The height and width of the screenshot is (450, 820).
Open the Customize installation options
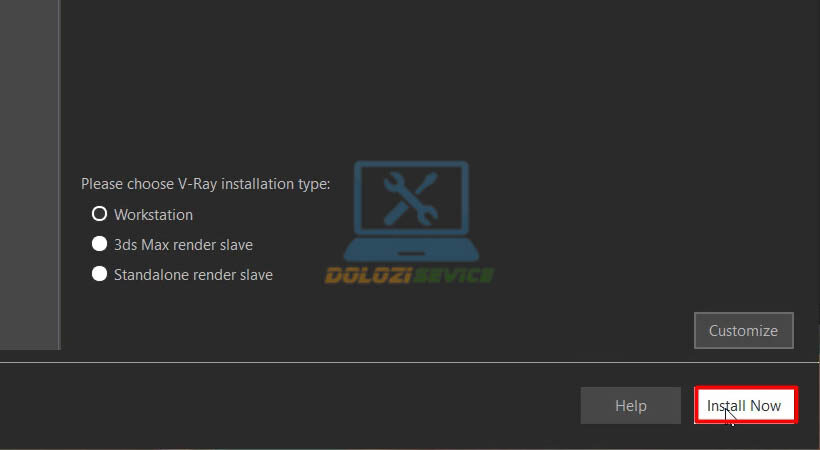pyautogui.click(x=744, y=331)
